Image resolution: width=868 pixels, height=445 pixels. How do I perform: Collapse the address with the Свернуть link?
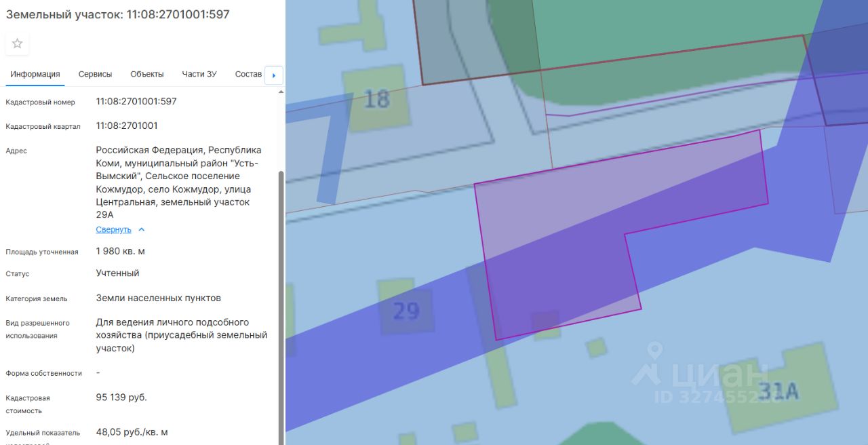click(113, 230)
